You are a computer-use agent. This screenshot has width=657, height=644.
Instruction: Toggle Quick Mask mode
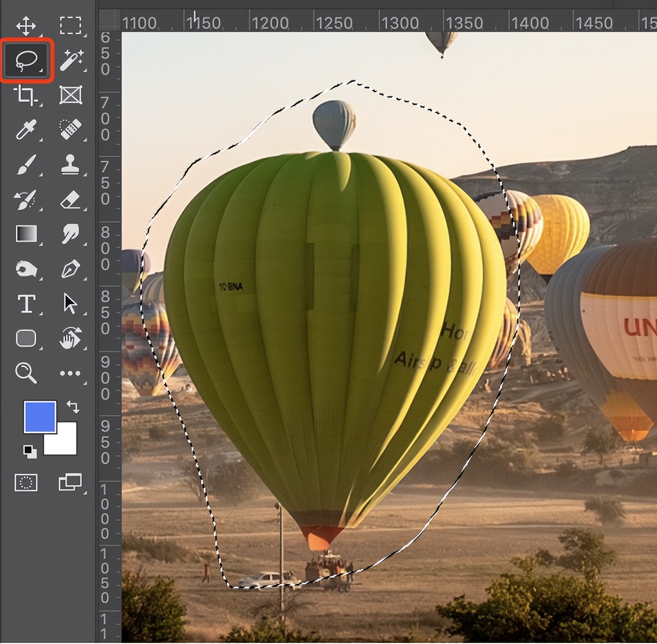click(x=27, y=483)
